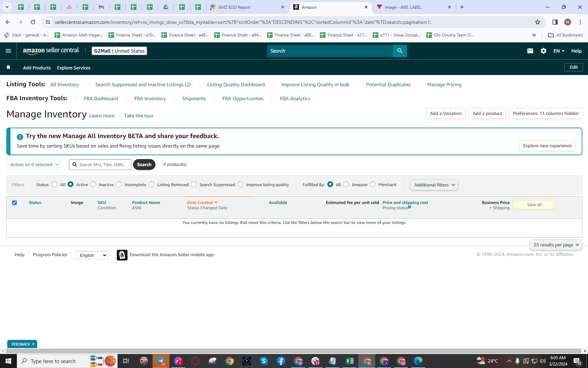Switch to the AMZ EOD Report tab
Image resolution: width=588 pixels, height=368 pixels.
[x=247, y=7]
